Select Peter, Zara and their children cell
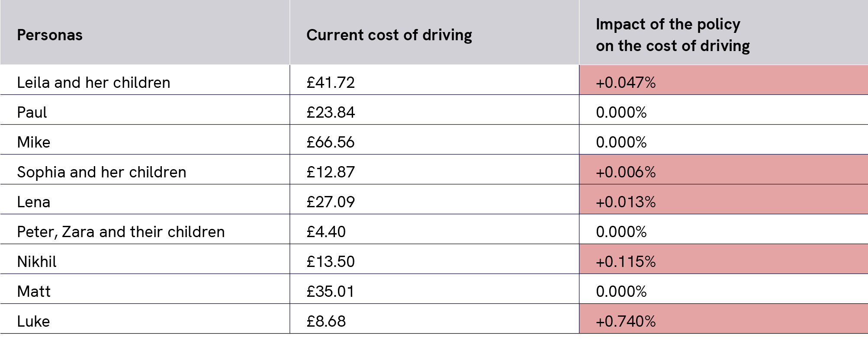This screenshot has width=868, height=347. point(121,231)
